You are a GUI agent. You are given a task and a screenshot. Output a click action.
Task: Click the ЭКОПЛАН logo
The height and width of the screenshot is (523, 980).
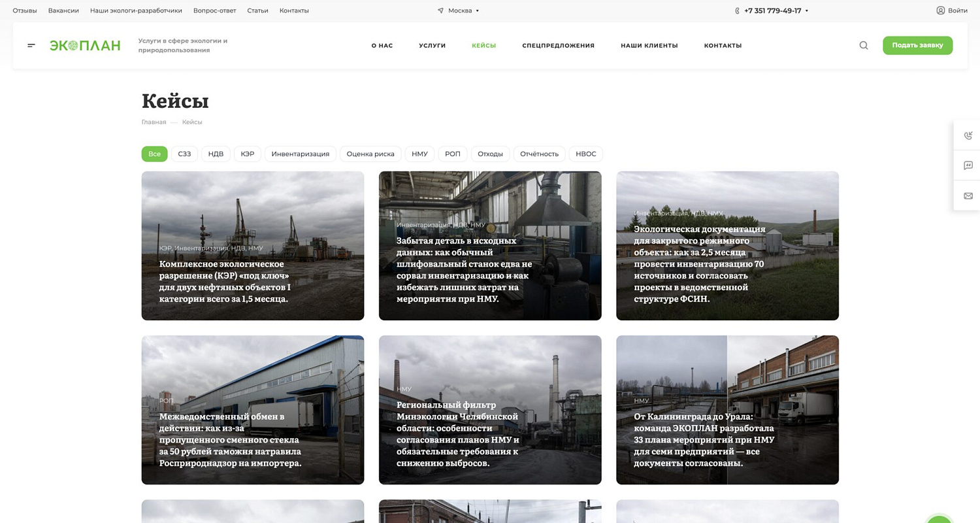[x=85, y=46]
